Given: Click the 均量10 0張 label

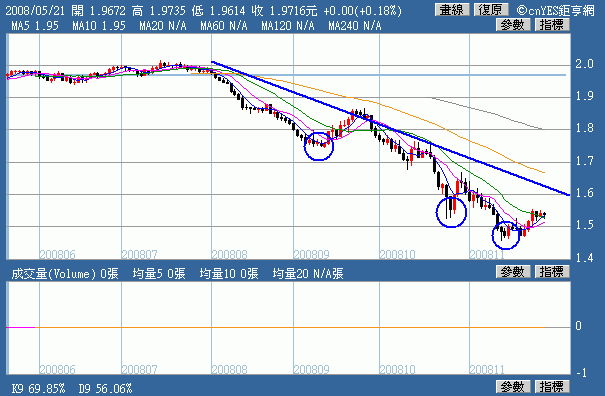Looking at the screenshot, I should (x=229, y=274).
